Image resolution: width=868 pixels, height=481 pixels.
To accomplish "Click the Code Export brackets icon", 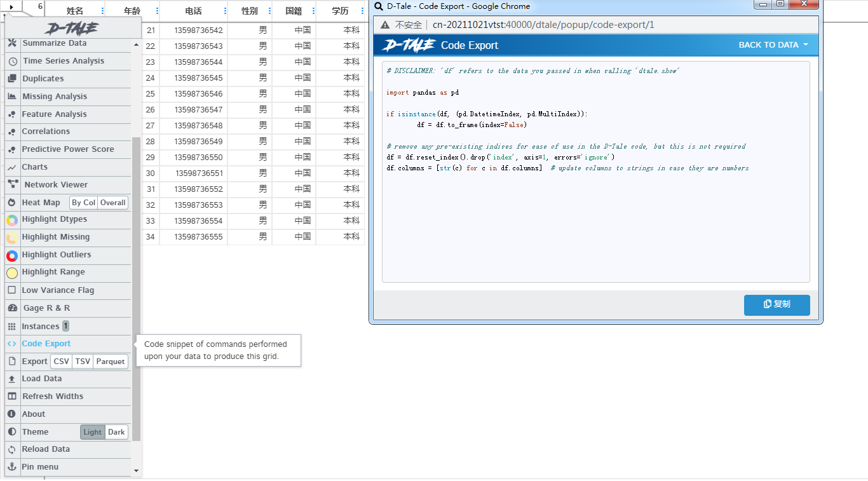I will [x=12, y=344].
